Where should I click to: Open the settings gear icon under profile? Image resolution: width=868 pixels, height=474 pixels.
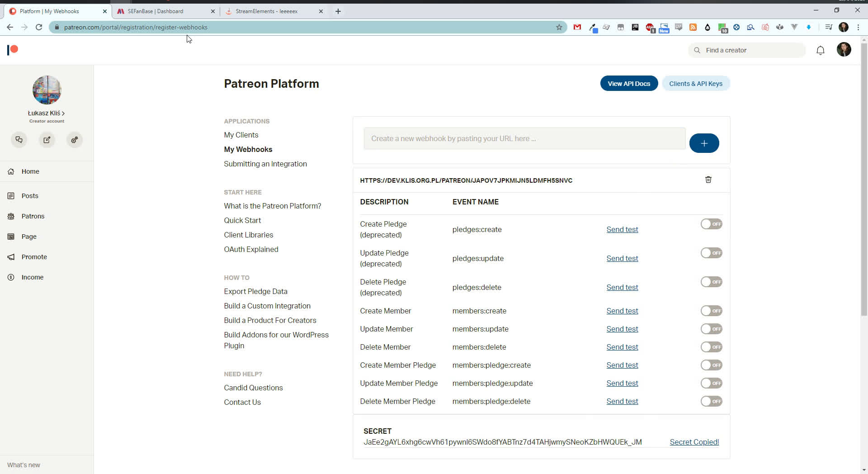(75, 140)
